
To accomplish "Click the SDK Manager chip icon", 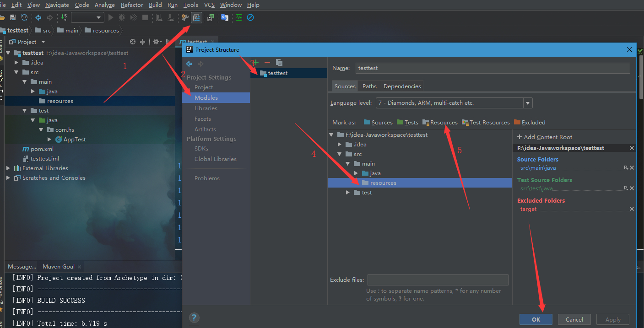I will 211,17.
